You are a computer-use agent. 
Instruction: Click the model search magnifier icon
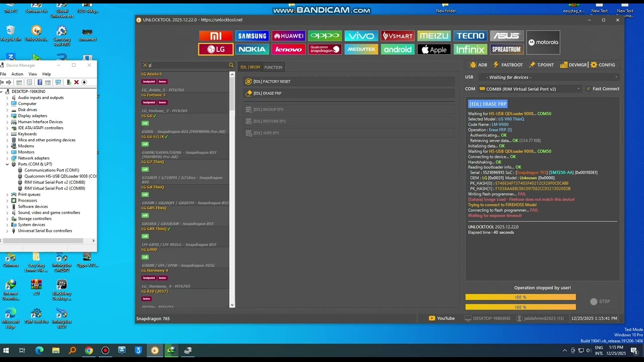pyautogui.click(x=231, y=65)
